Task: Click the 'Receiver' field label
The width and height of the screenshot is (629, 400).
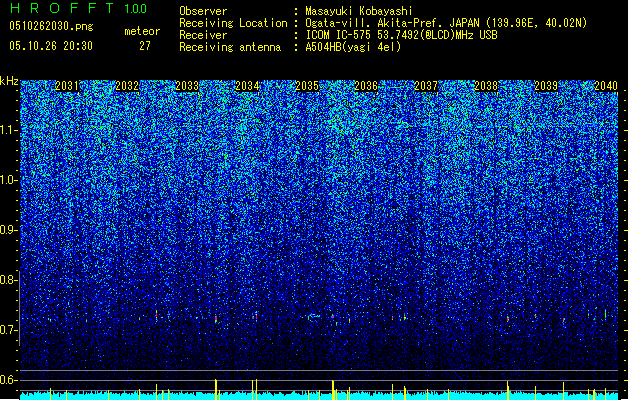Action: [x=203, y=35]
